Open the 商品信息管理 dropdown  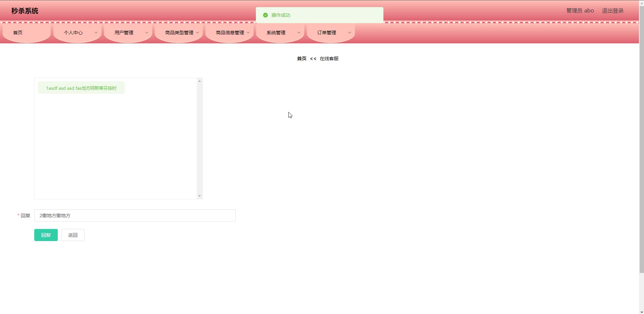coord(230,32)
